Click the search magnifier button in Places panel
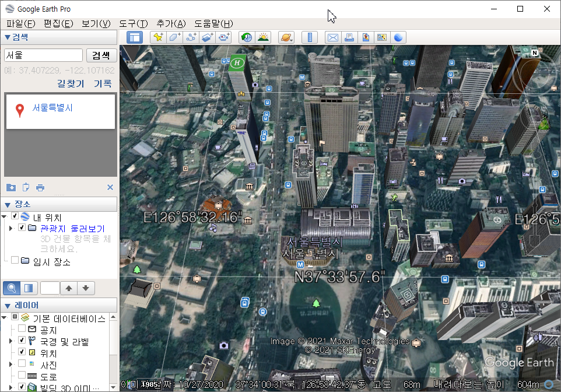 (x=12, y=288)
